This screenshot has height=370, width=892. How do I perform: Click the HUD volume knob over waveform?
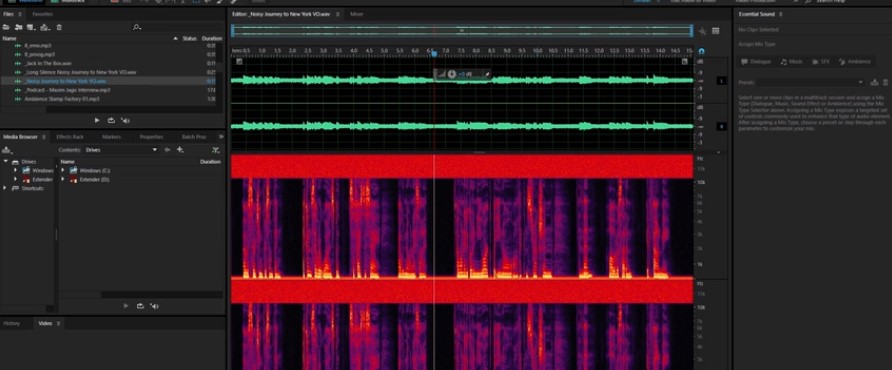(452, 74)
